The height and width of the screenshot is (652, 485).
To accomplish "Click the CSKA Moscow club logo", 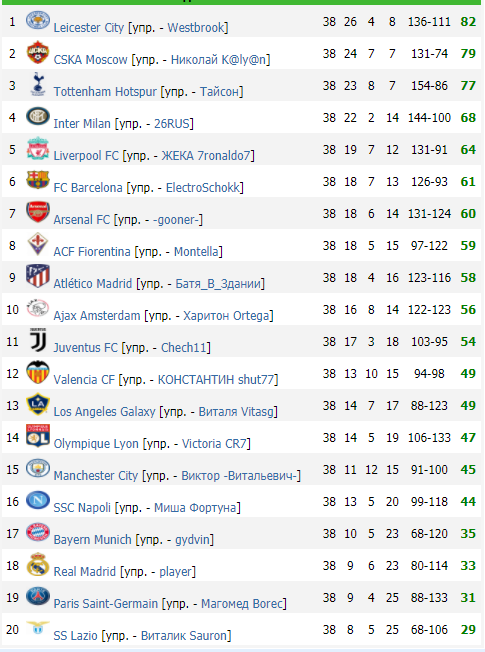I will pyautogui.click(x=38, y=52).
